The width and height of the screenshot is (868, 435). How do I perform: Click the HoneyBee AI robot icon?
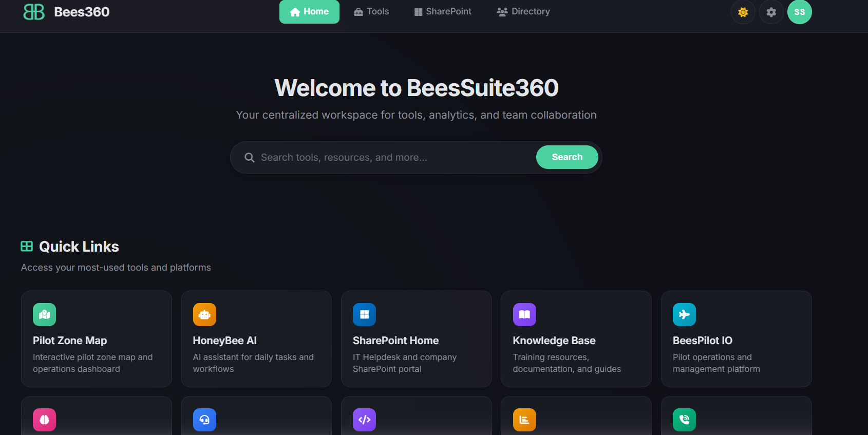click(x=204, y=314)
